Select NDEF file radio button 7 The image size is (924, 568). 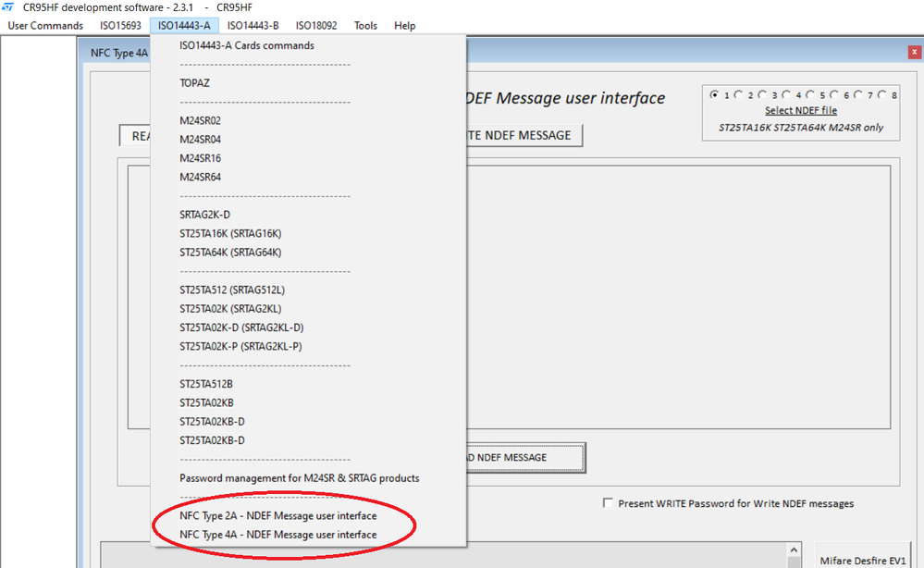click(858, 95)
